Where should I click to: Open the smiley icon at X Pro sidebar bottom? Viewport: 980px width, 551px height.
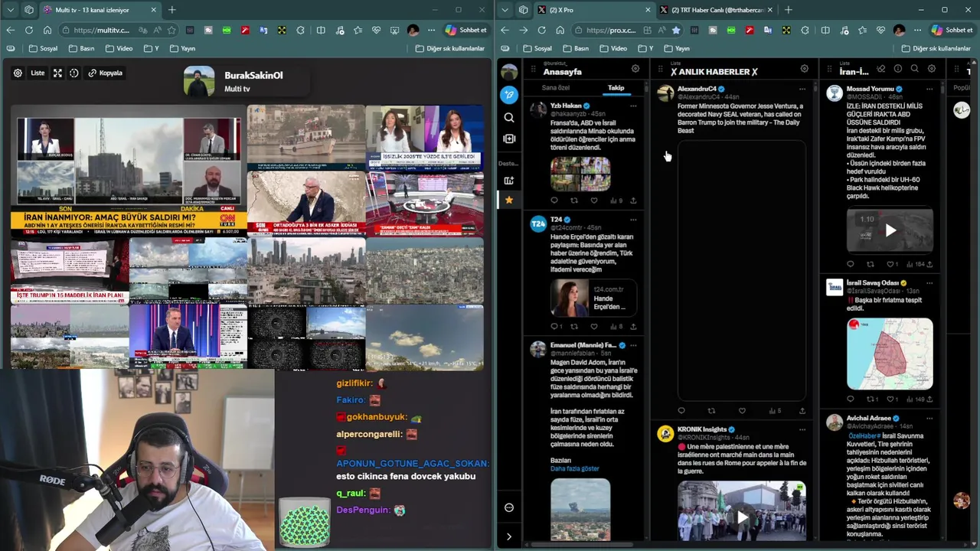[509, 507]
